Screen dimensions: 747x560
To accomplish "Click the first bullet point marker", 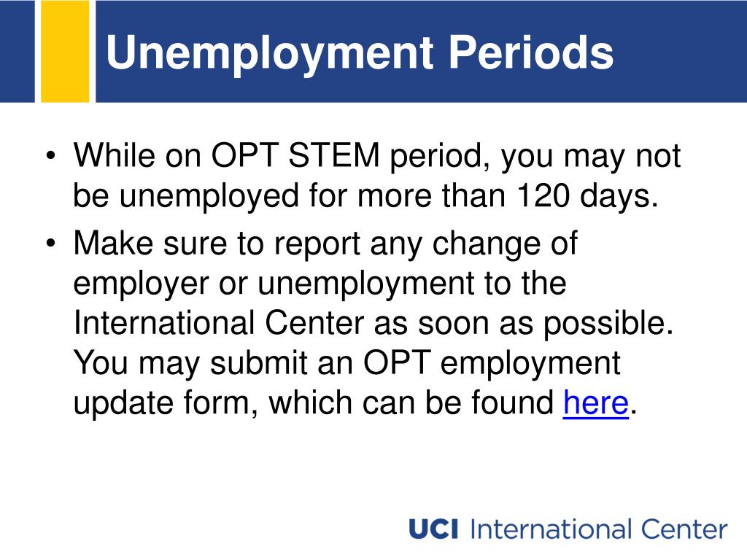I will click(51, 156).
